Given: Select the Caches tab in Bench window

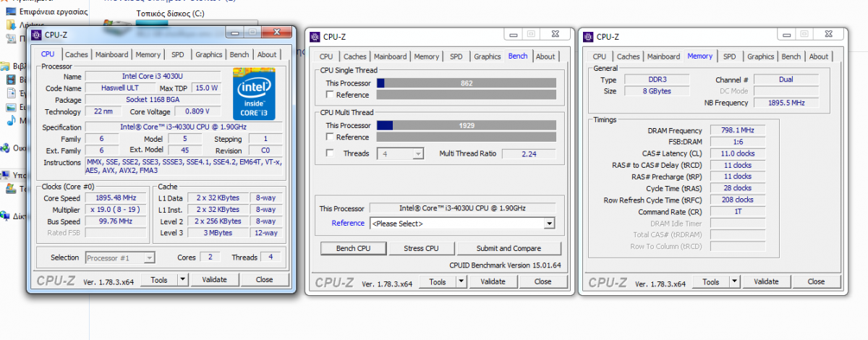Looking at the screenshot, I should (354, 56).
